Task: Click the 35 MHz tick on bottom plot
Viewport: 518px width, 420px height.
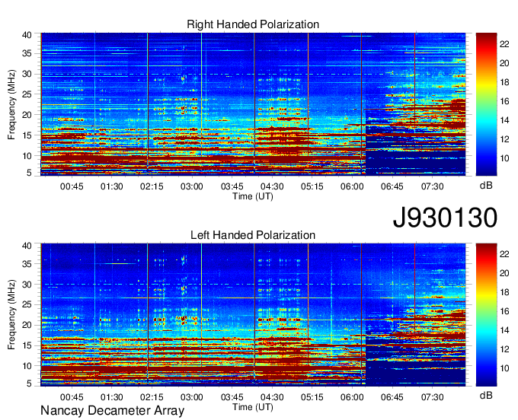Action: coord(27,264)
